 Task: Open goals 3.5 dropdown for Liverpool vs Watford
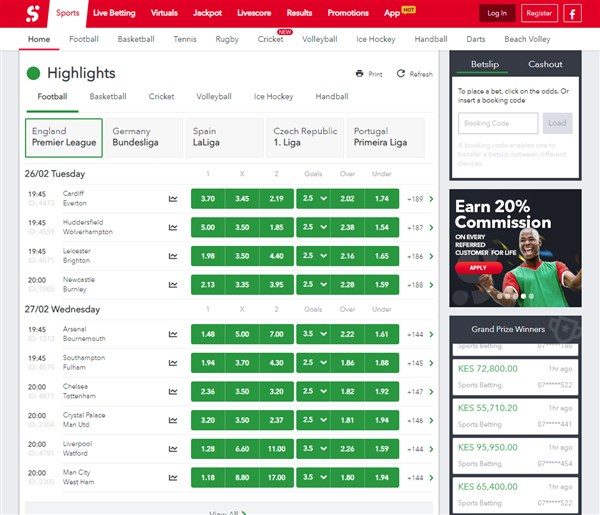coord(313,449)
